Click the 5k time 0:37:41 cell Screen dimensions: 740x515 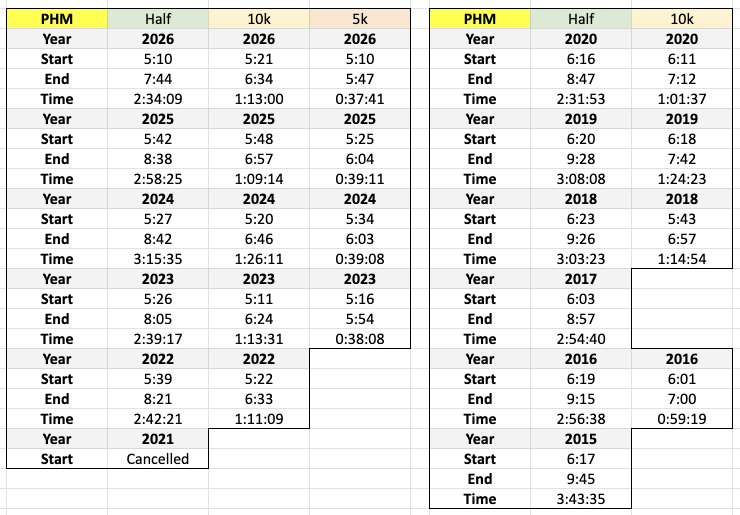click(359, 99)
